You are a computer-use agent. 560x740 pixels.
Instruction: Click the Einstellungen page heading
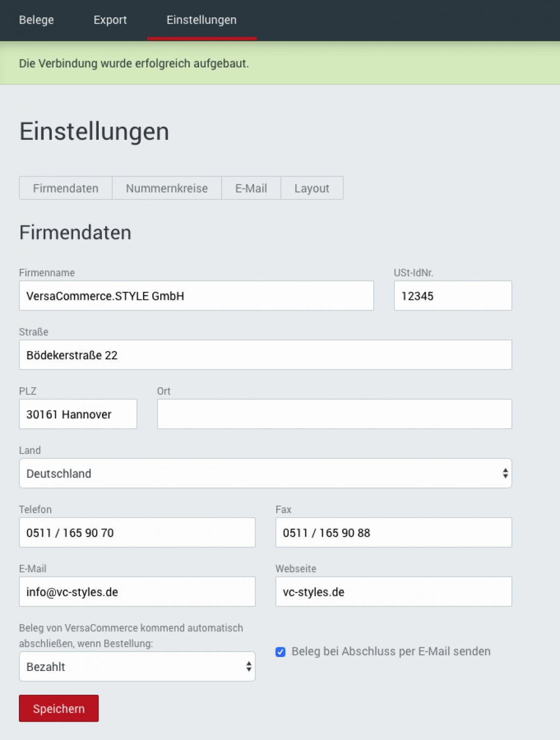pos(94,131)
